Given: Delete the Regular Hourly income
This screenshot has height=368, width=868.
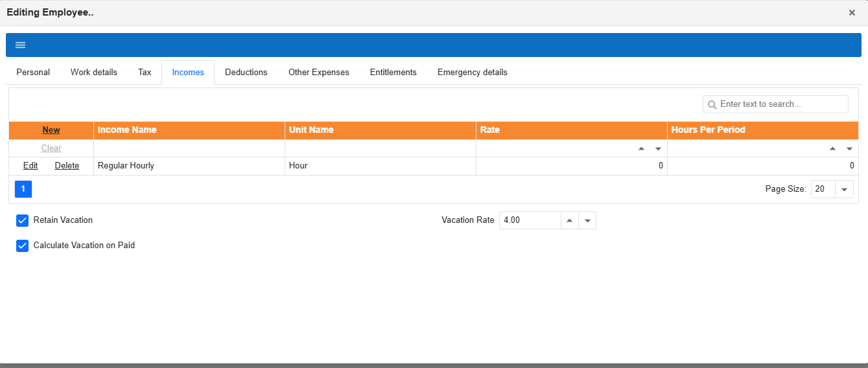Looking at the screenshot, I should click(67, 166).
